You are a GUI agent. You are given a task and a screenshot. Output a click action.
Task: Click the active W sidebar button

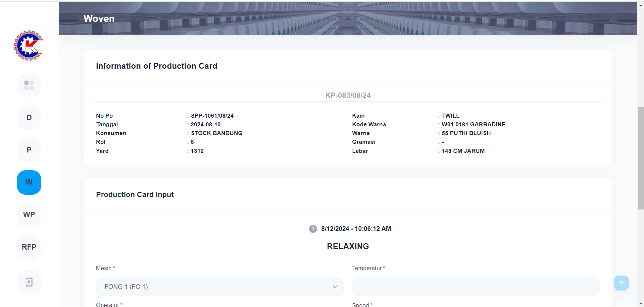tap(29, 182)
